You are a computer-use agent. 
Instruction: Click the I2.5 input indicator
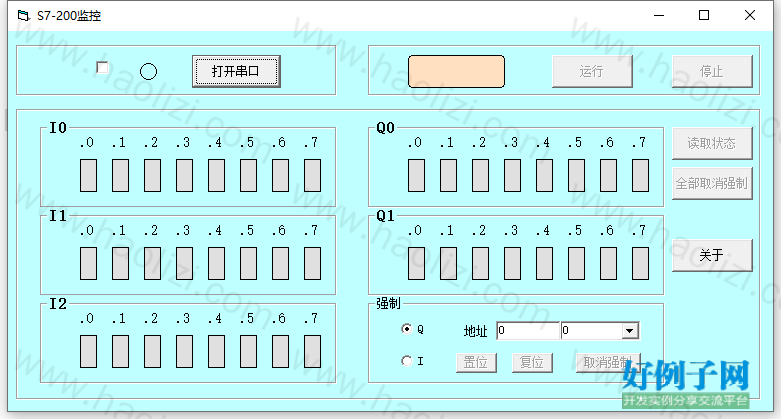248,351
